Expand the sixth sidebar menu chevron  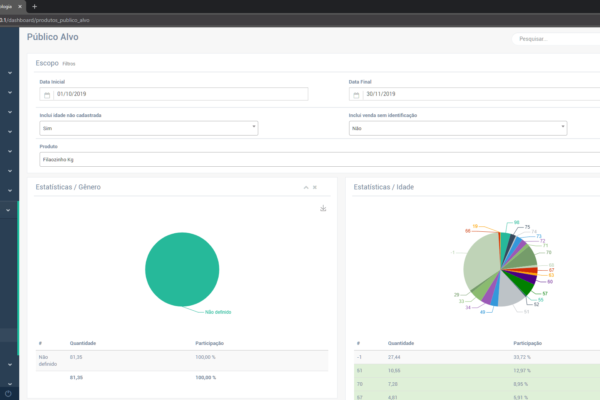pos(10,171)
